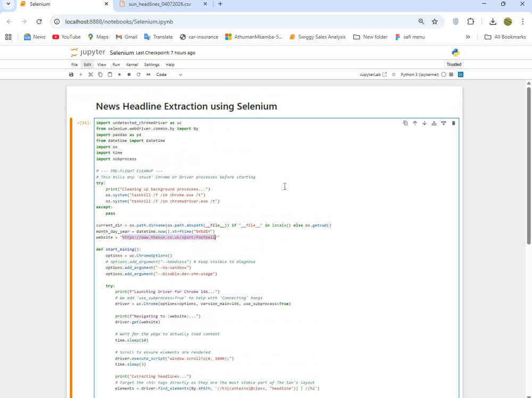Open the Help menu
Viewport: 532px width, 398px height.
(x=170, y=64)
